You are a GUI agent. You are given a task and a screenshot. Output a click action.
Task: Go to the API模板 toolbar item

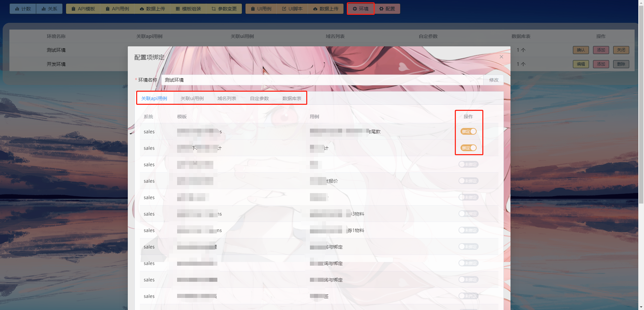click(x=83, y=9)
